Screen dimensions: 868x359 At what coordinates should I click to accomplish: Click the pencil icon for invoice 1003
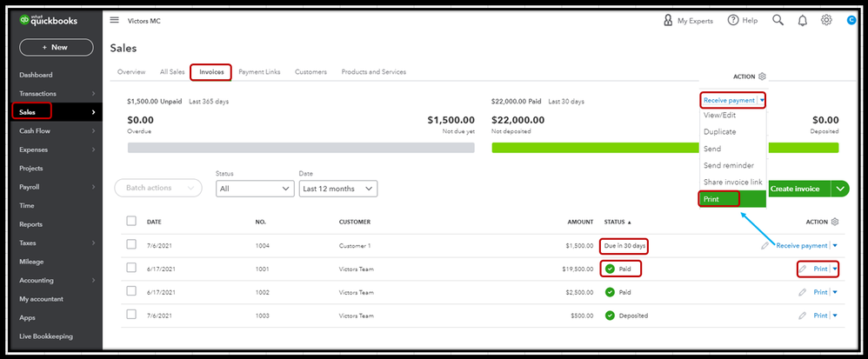click(x=802, y=316)
